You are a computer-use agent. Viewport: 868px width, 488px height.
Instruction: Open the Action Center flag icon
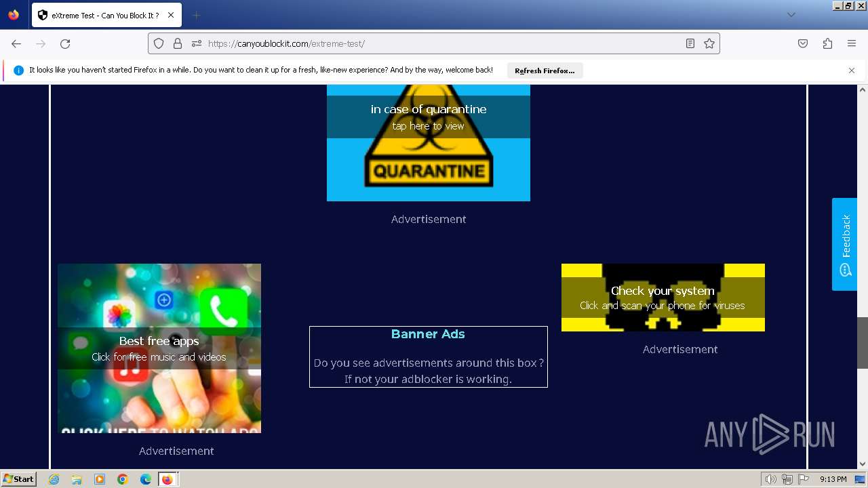click(x=804, y=479)
